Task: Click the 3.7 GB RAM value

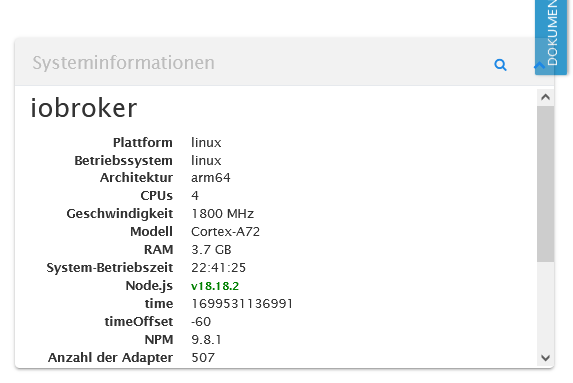Action: pyautogui.click(x=211, y=250)
